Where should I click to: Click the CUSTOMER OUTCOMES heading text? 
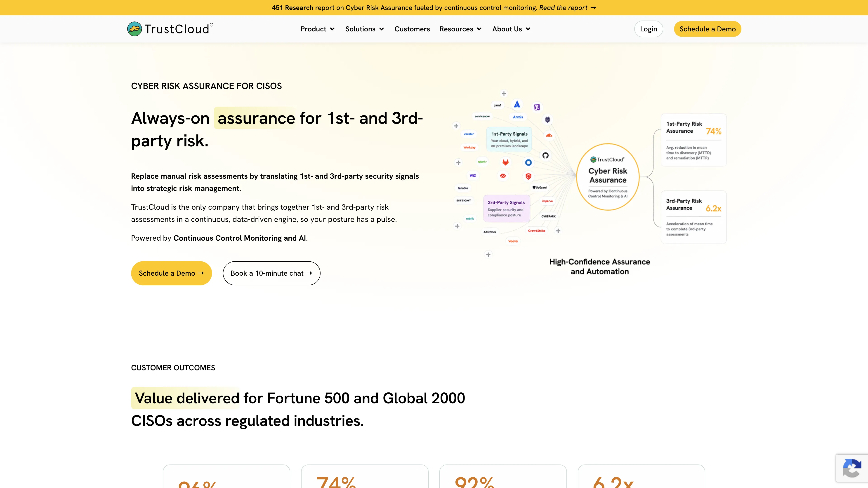click(173, 368)
